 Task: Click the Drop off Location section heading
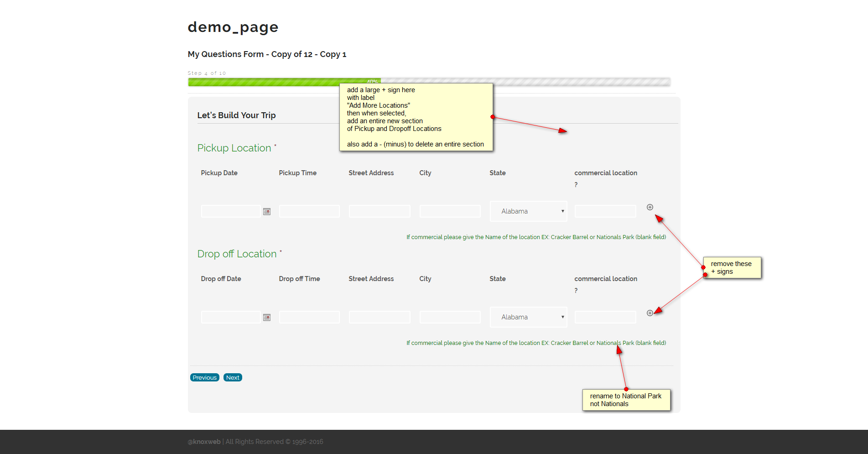237,254
